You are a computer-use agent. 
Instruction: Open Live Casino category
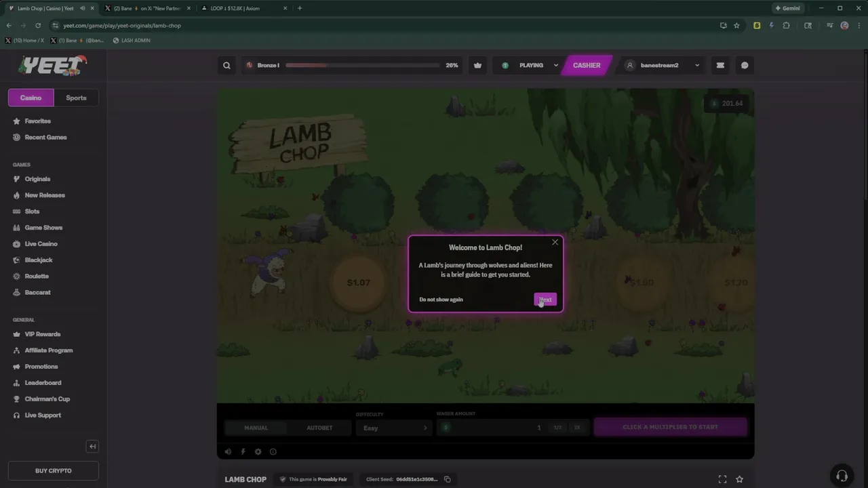click(41, 244)
